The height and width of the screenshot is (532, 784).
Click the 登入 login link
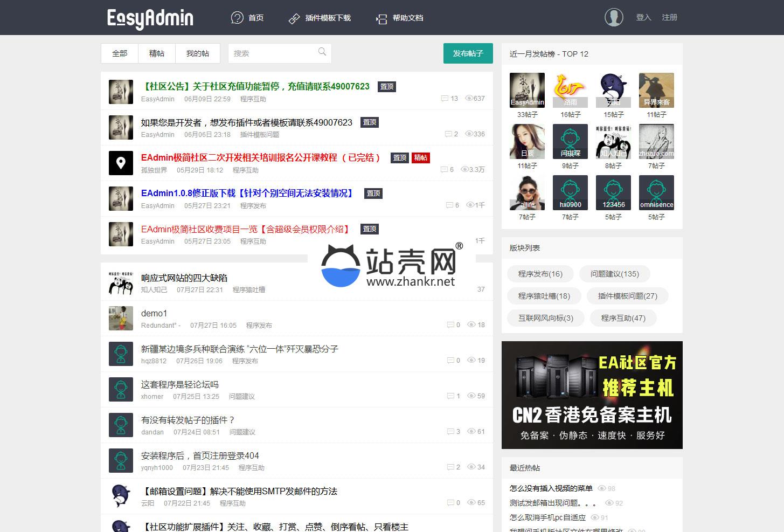[x=643, y=17]
